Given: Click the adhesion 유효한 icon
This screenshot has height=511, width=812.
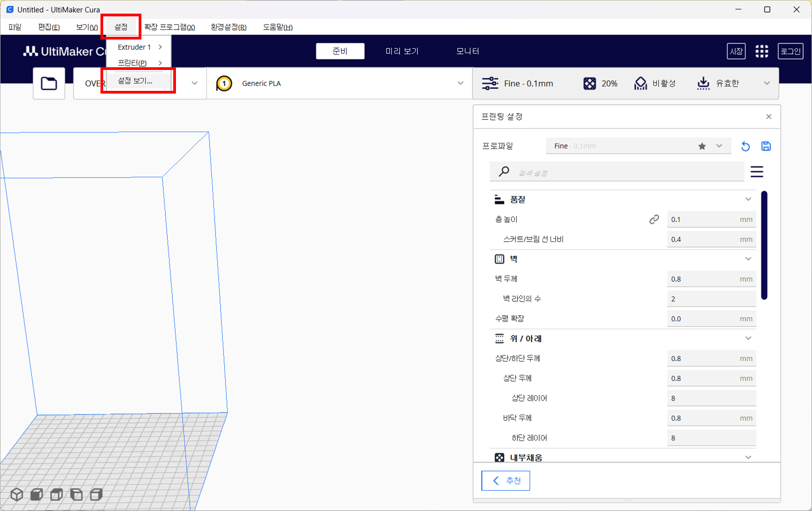Looking at the screenshot, I should tap(703, 84).
